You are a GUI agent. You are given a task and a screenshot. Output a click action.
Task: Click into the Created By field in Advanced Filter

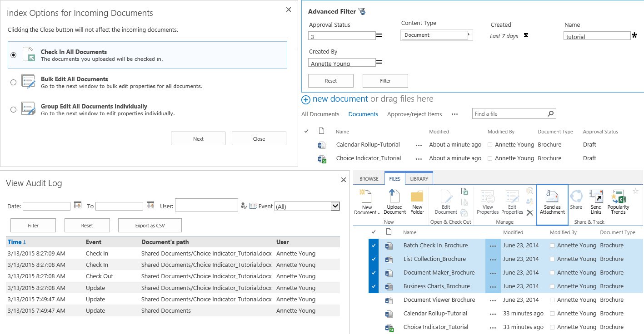pyautogui.click(x=342, y=63)
